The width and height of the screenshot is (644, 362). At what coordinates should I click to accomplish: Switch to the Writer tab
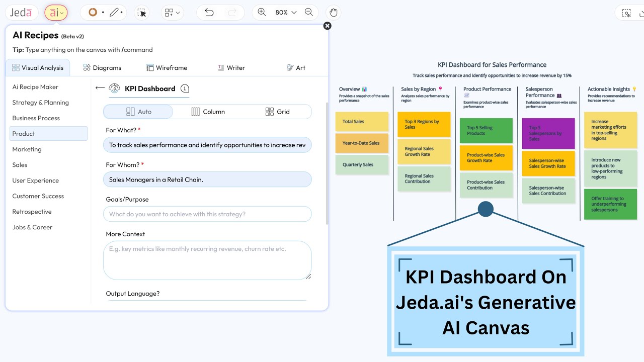[231, 68]
